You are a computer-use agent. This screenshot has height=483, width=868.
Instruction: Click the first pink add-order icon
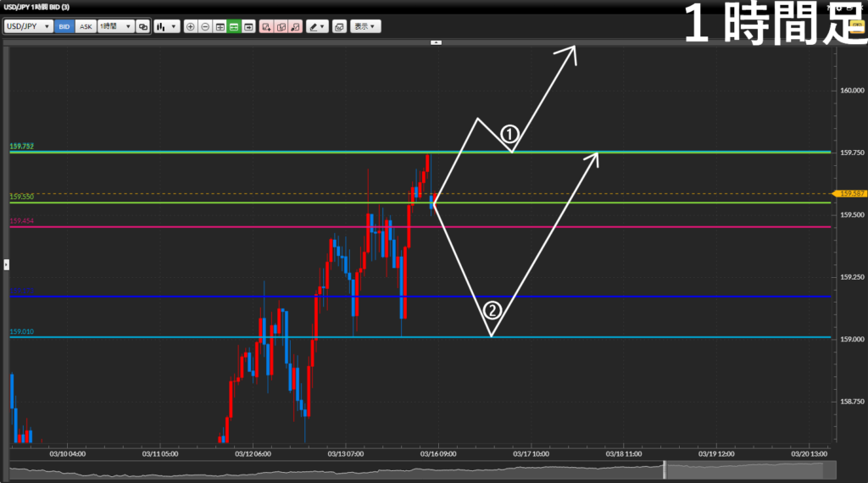[267, 26]
